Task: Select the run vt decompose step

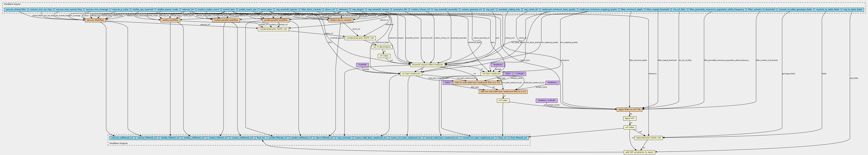Action: [382, 47]
